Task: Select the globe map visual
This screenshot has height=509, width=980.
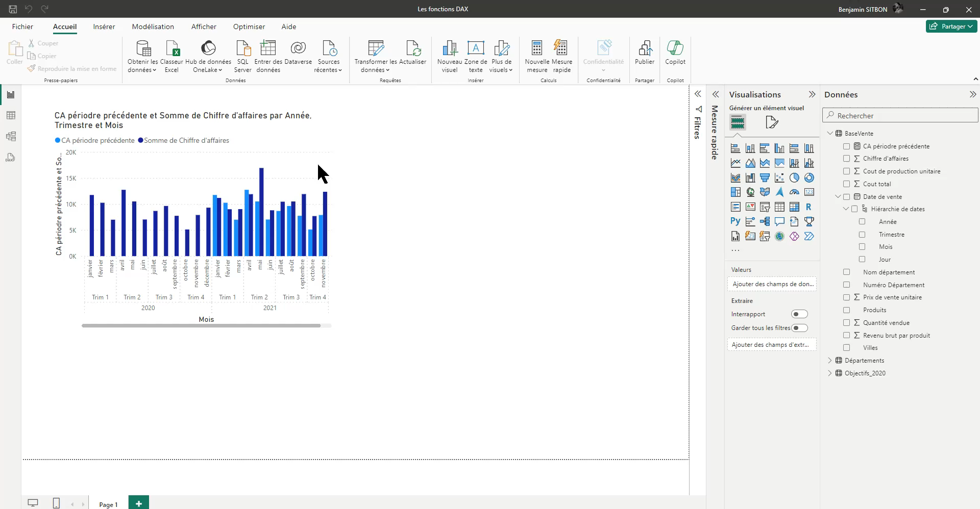Action: pyautogui.click(x=750, y=192)
